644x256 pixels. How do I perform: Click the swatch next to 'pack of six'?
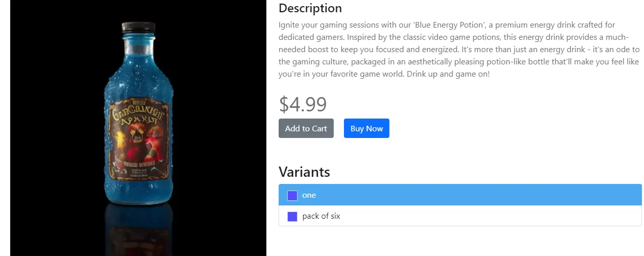pos(292,217)
